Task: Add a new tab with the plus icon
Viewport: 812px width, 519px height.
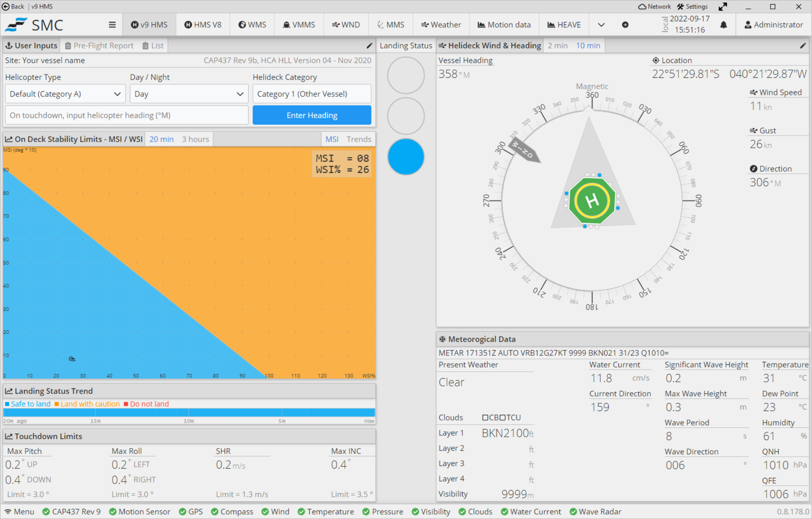Action: (625, 25)
